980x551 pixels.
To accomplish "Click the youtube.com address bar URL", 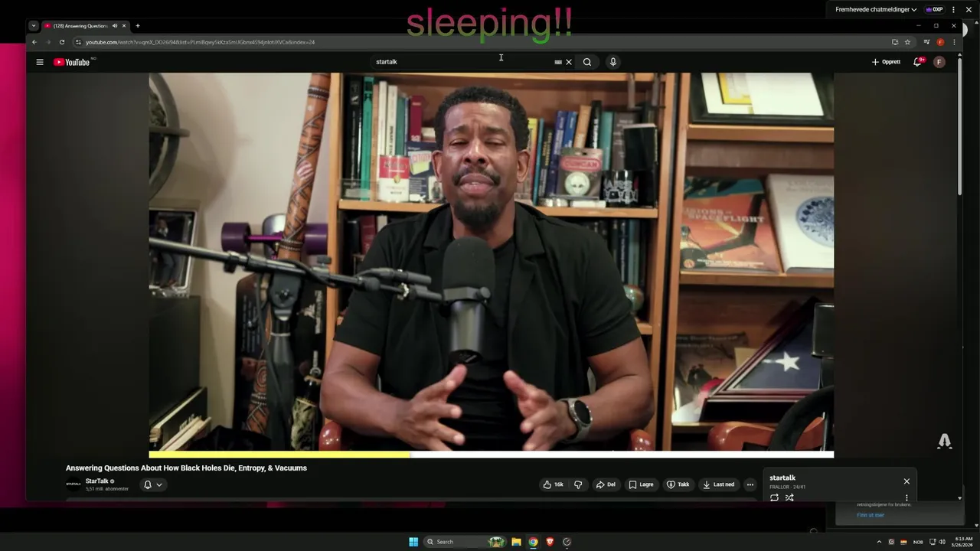I will [200, 42].
